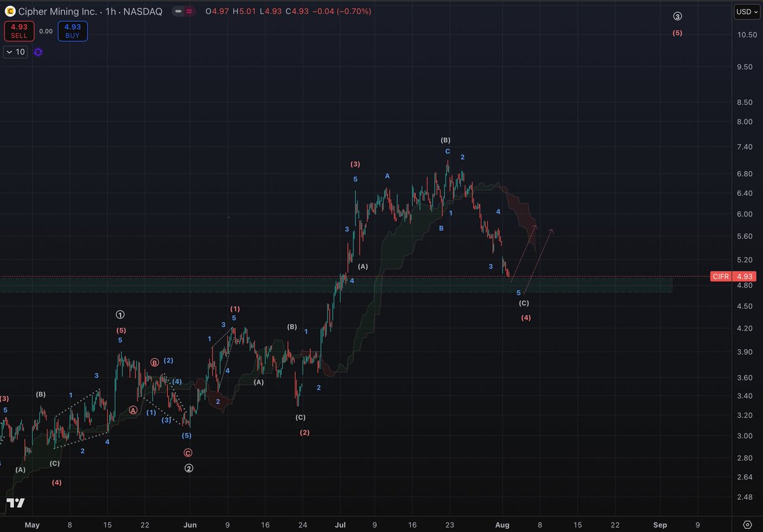
Task: Select the red circled A wave label
Action: (134, 410)
